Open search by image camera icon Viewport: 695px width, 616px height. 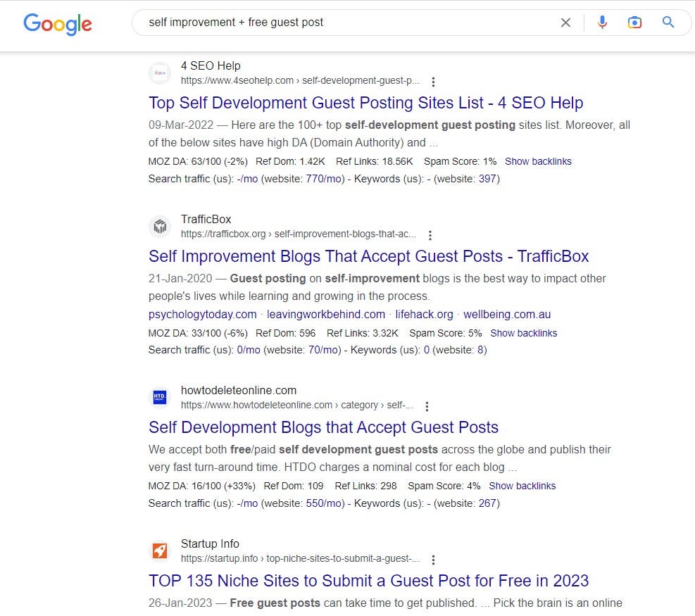(x=634, y=22)
